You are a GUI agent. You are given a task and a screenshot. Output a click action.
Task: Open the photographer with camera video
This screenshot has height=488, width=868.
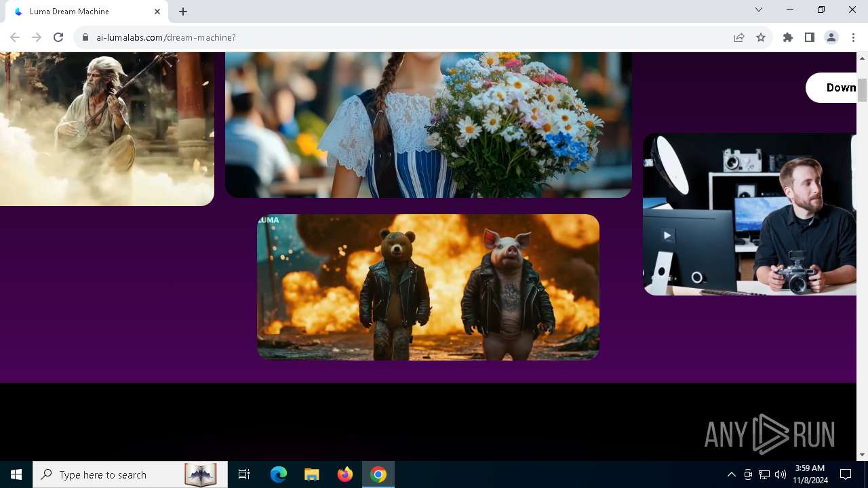click(749, 214)
